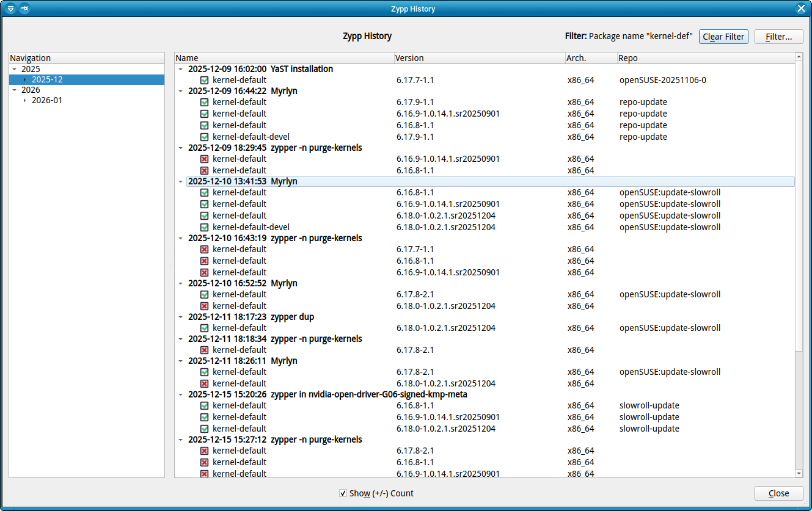Image resolution: width=812 pixels, height=511 pixels.
Task: Open the Filter... dialog button
Action: click(778, 37)
